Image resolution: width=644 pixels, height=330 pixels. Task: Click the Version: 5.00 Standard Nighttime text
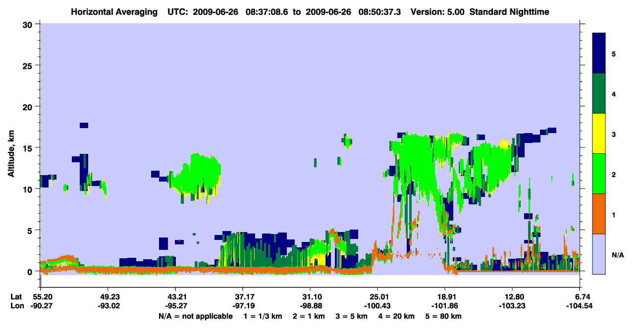[480, 11]
